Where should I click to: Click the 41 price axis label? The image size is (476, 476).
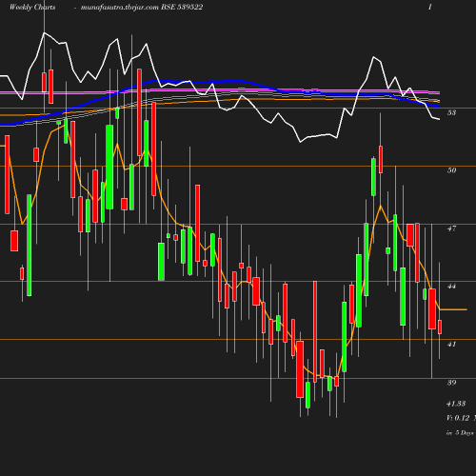451,344
